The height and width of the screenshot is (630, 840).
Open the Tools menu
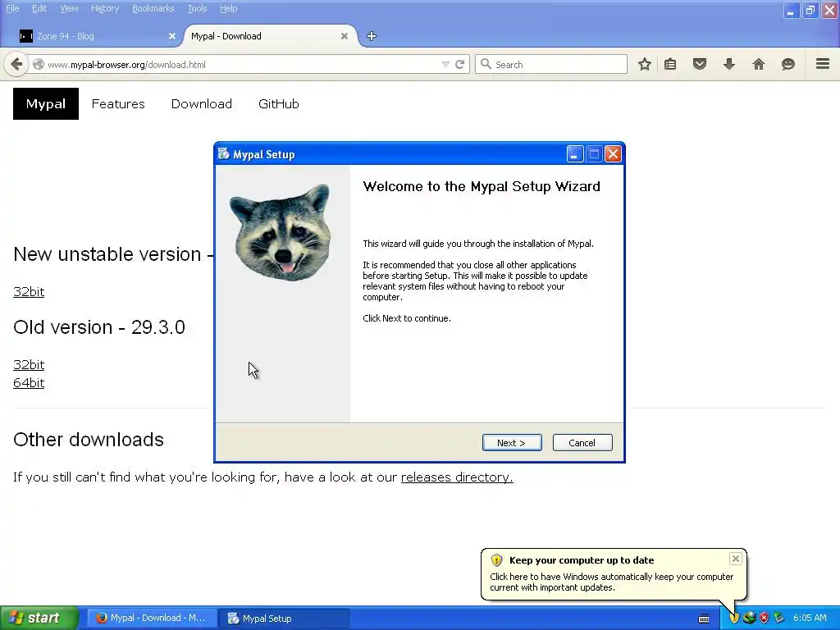[197, 8]
